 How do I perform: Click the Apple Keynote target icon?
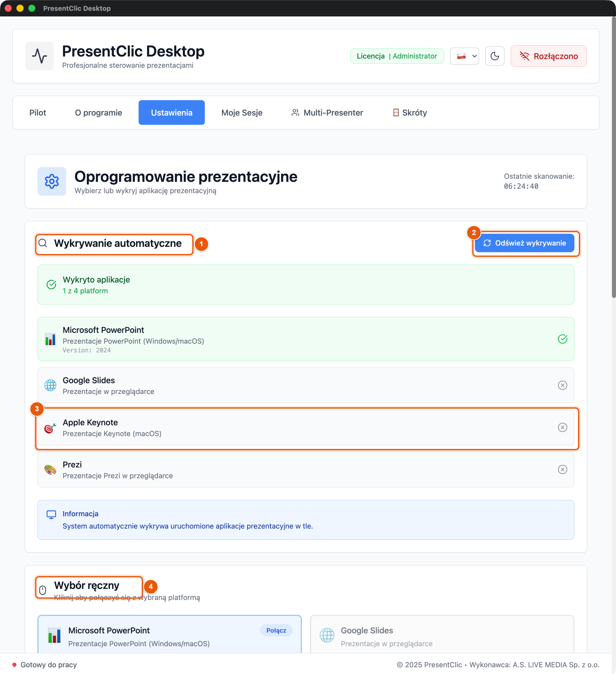[x=50, y=428]
